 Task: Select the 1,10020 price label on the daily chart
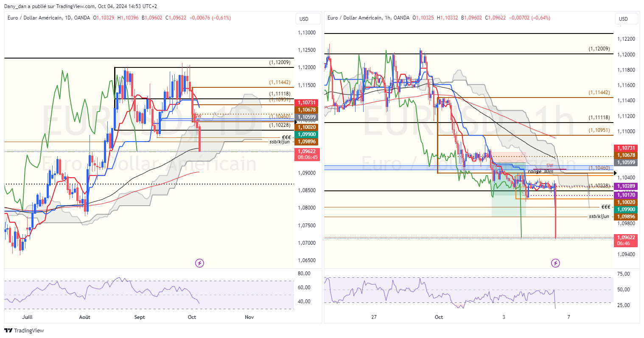[x=307, y=127]
